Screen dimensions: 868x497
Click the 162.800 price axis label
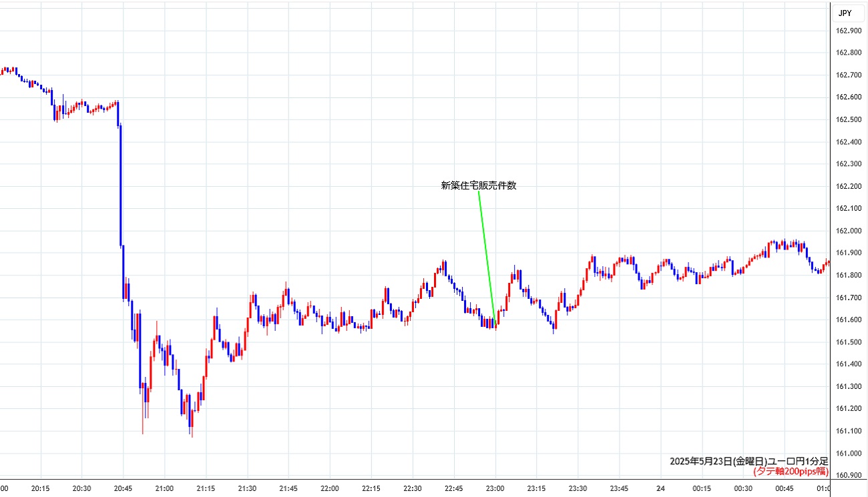pos(848,53)
